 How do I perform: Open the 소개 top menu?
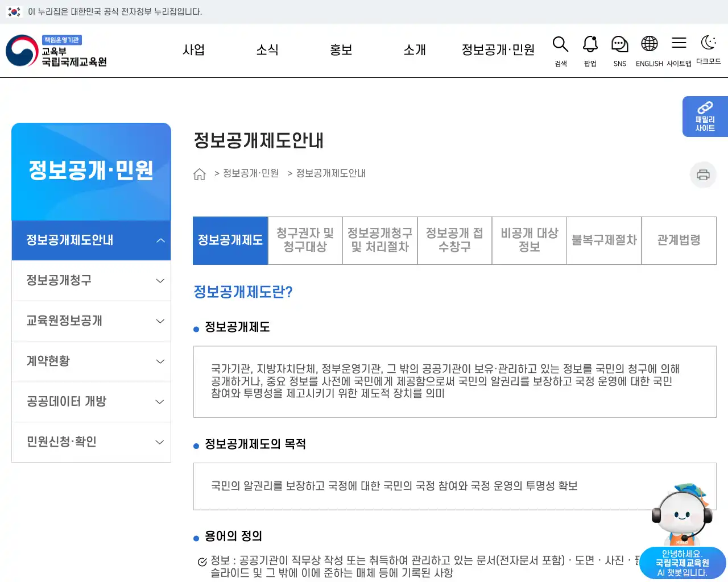point(415,50)
